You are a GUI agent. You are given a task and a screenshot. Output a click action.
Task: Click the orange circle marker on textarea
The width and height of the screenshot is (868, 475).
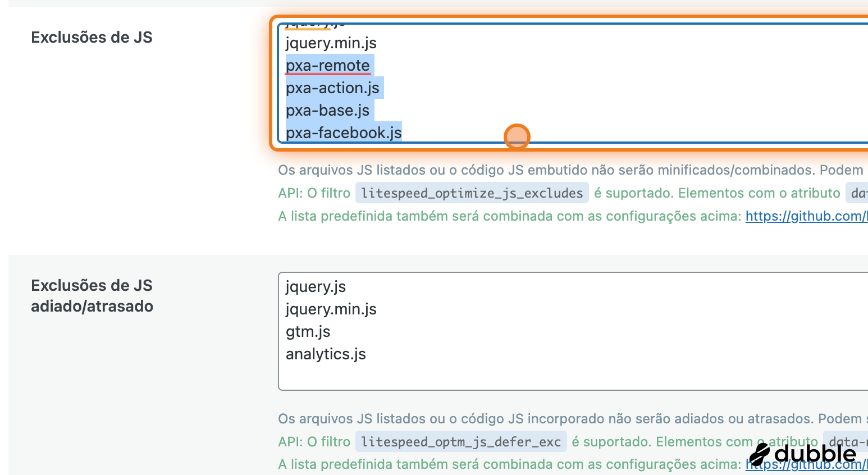click(x=517, y=136)
